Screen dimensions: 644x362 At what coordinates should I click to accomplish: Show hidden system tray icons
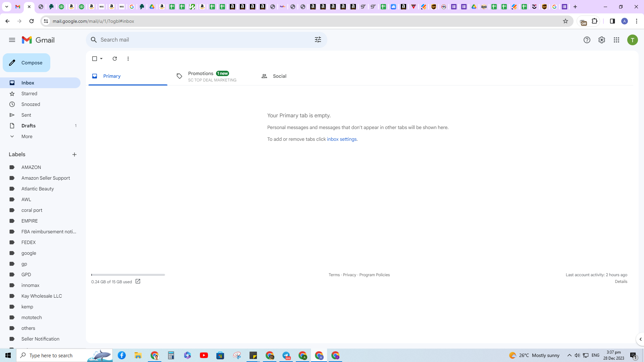coord(570,355)
